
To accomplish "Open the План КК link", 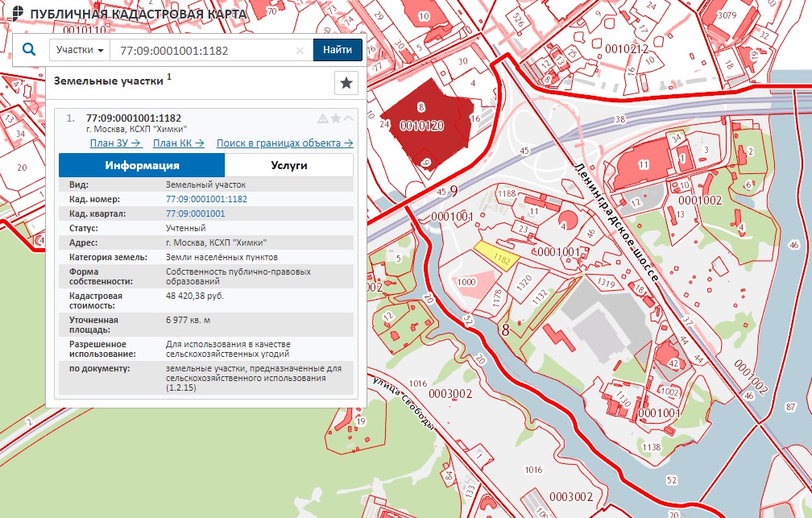I will pos(179,143).
